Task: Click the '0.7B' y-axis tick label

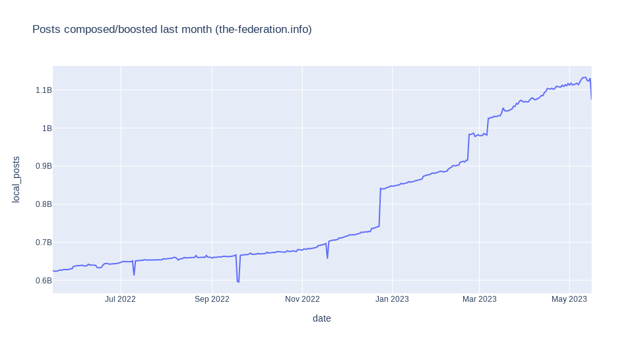Action: coord(44,243)
